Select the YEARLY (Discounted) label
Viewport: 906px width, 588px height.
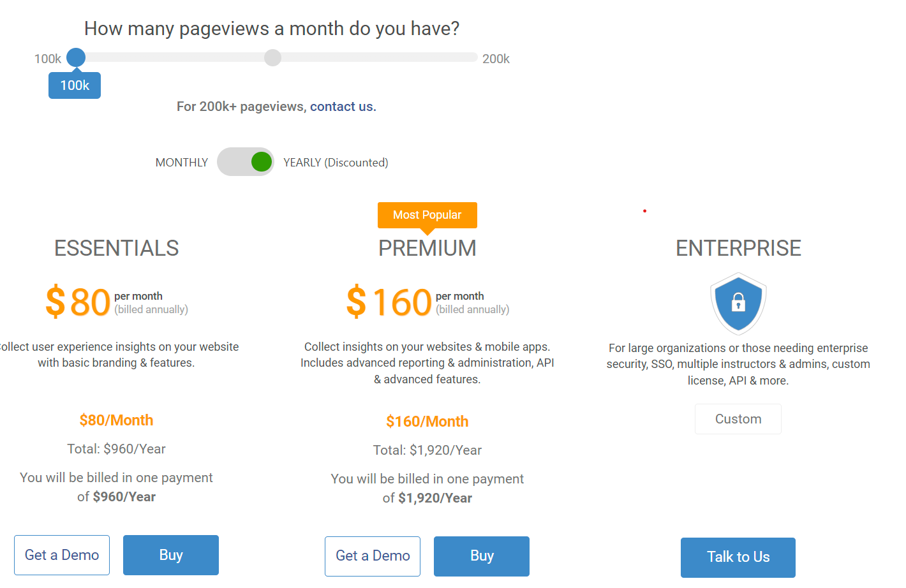(x=336, y=163)
